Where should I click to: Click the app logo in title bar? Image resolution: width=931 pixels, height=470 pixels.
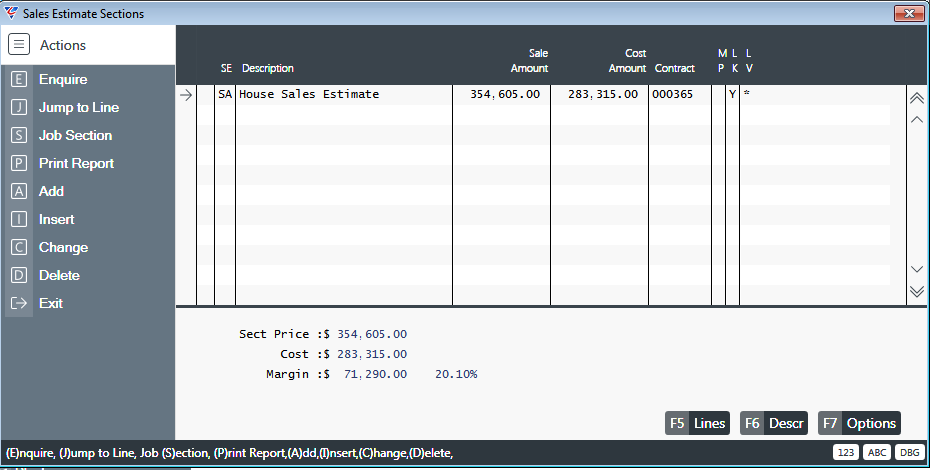click(x=11, y=12)
